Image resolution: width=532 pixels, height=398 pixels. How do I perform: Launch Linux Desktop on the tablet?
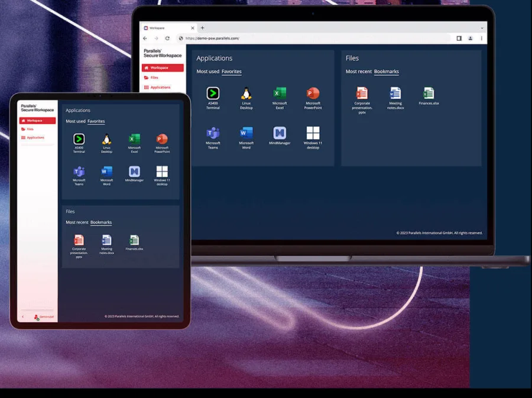pos(106,143)
